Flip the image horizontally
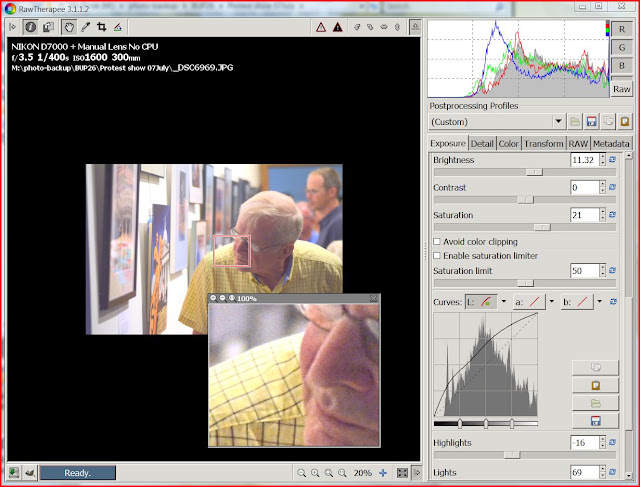Image resolution: width=640 pixels, height=487 pixels. pos(384,27)
